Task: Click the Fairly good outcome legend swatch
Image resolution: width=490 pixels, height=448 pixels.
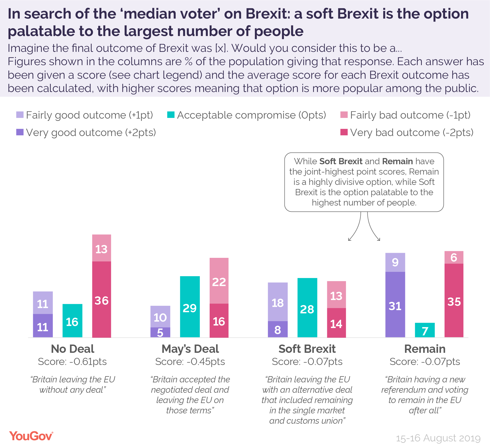Action: coord(20,115)
